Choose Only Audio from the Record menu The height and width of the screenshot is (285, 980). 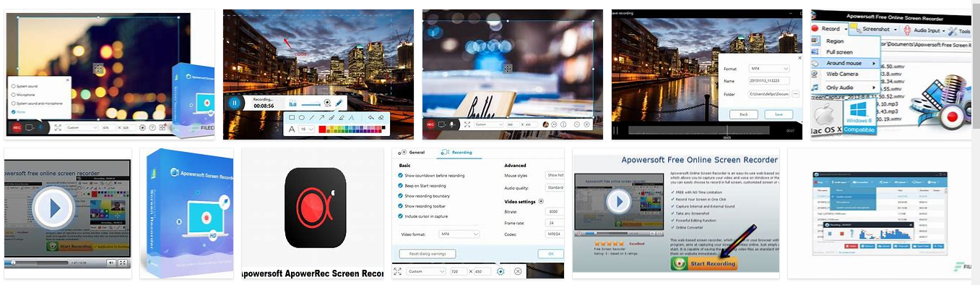[840, 88]
